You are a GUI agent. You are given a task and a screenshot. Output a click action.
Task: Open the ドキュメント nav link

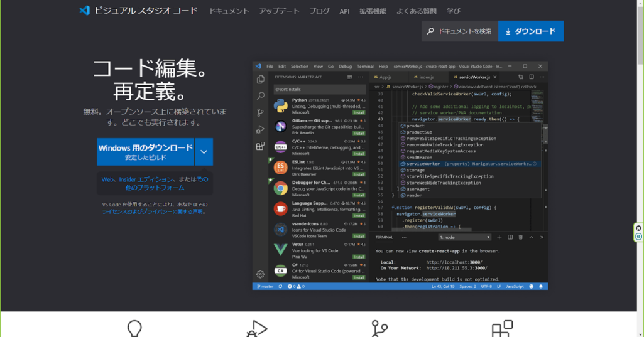pyautogui.click(x=229, y=11)
